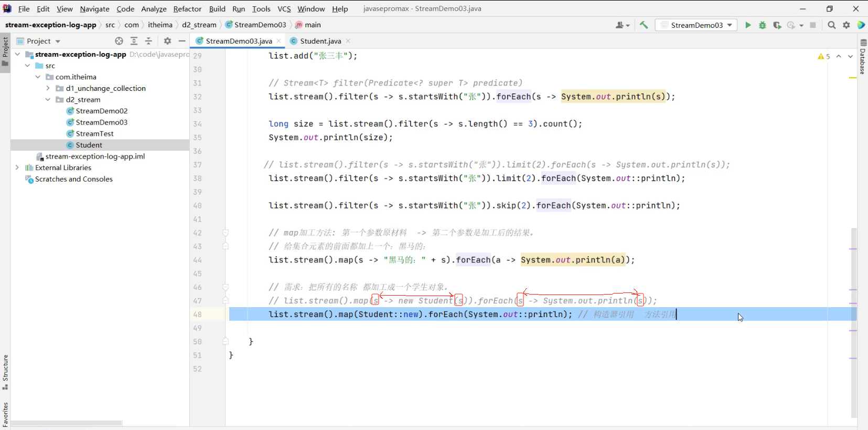Collapse the src folder node
This screenshot has width=868, height=430.
27,66
